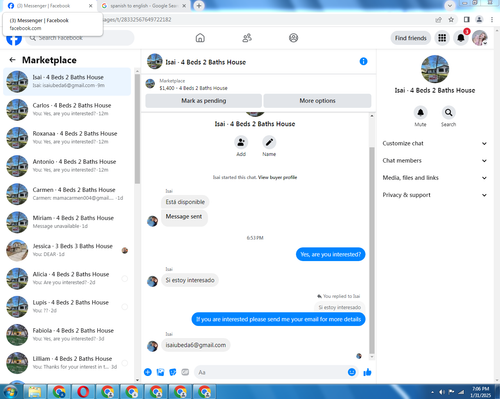Image resolution: width=500 pixels, height=399 pixels.
Task: Click the Si estoy interesado message from Isai
Action: 190,280
